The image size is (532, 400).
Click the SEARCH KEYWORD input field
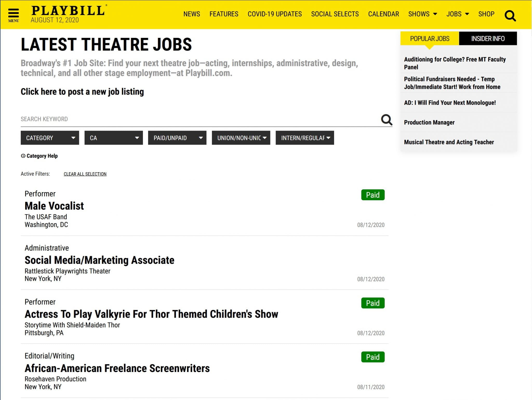[x=197, y=119]
